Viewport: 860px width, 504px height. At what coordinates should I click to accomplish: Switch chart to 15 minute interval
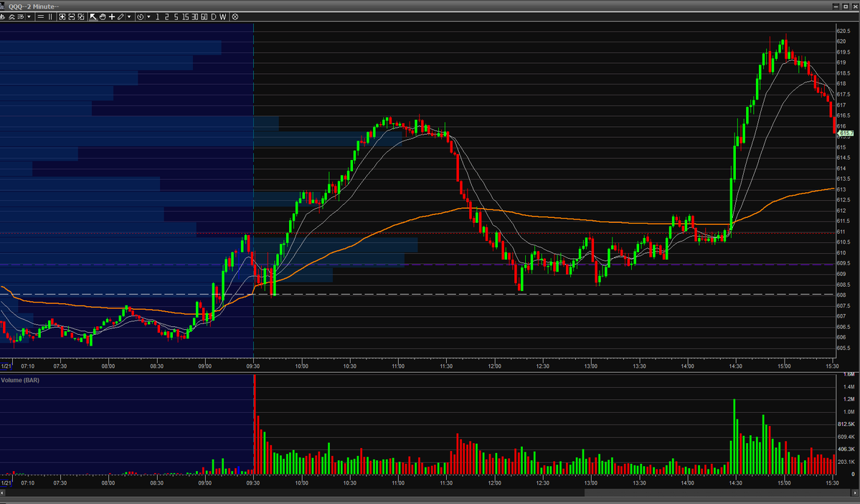(185, 17)
